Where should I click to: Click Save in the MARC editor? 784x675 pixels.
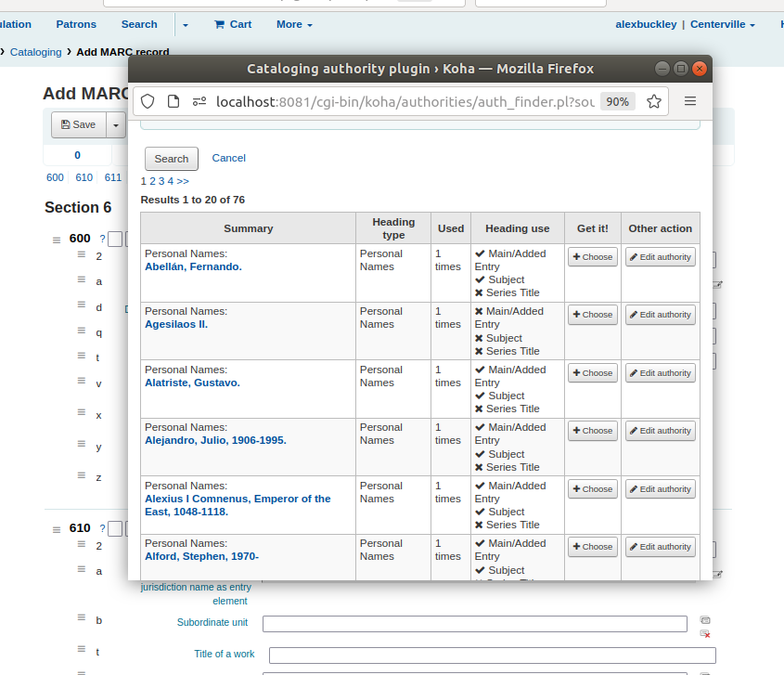click(x=79, y=124)
